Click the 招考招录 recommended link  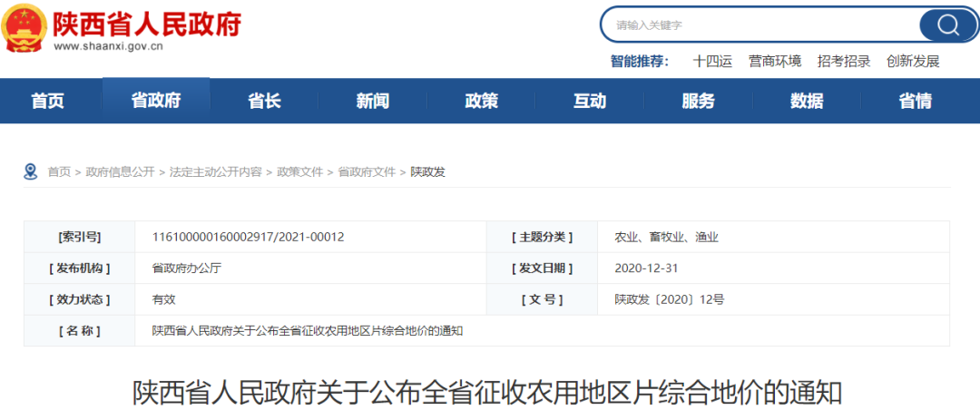tap(844, 62)
